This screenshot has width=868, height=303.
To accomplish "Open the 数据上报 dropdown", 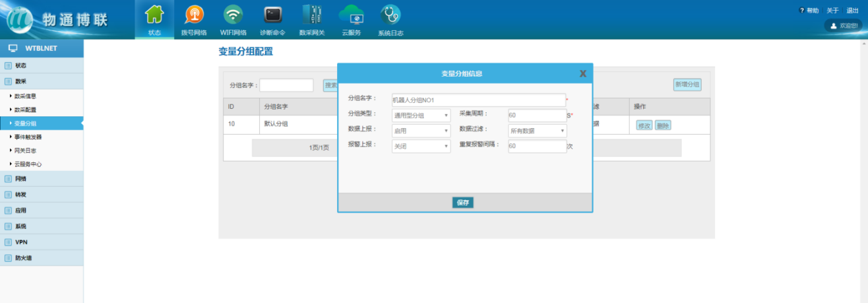I will [421, 131].
